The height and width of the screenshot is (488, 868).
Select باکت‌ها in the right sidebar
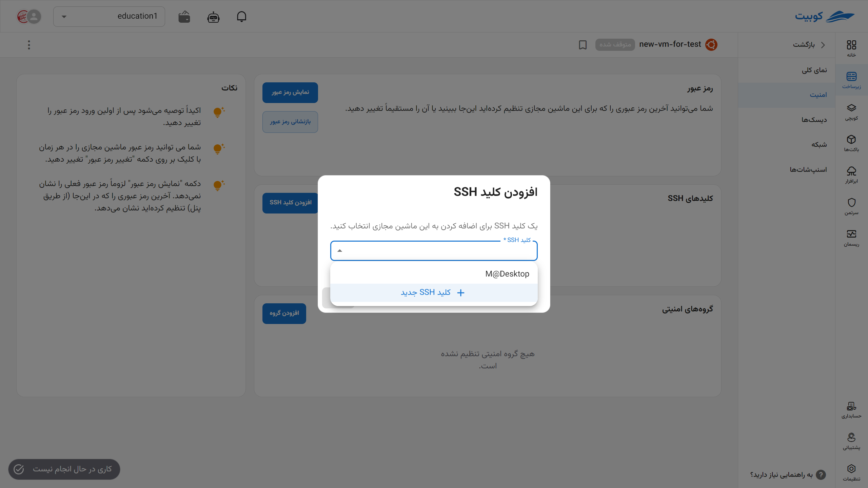(x=852, y=143)
